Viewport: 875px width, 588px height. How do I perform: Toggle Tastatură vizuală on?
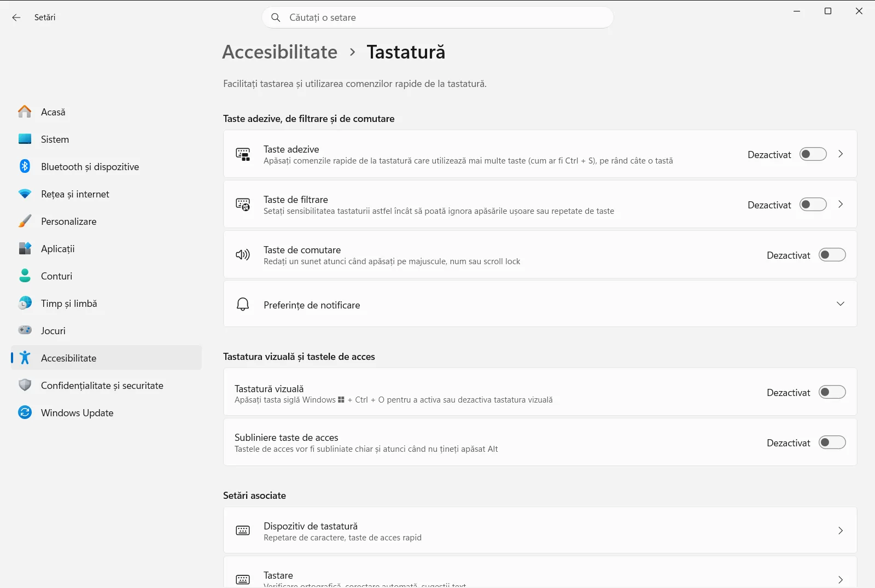click(x=832, y=392)
